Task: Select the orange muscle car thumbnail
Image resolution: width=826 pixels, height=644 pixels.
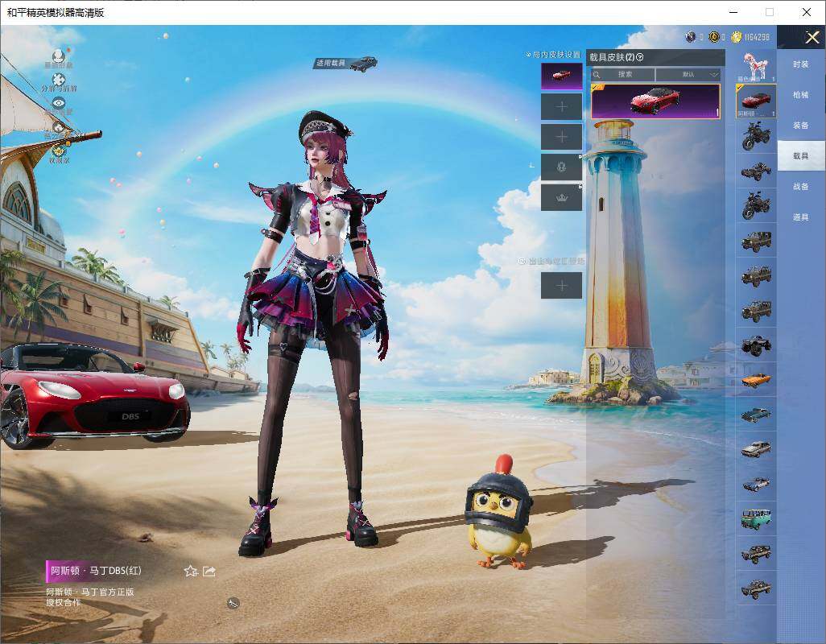Action: click(x=757, y=379)
